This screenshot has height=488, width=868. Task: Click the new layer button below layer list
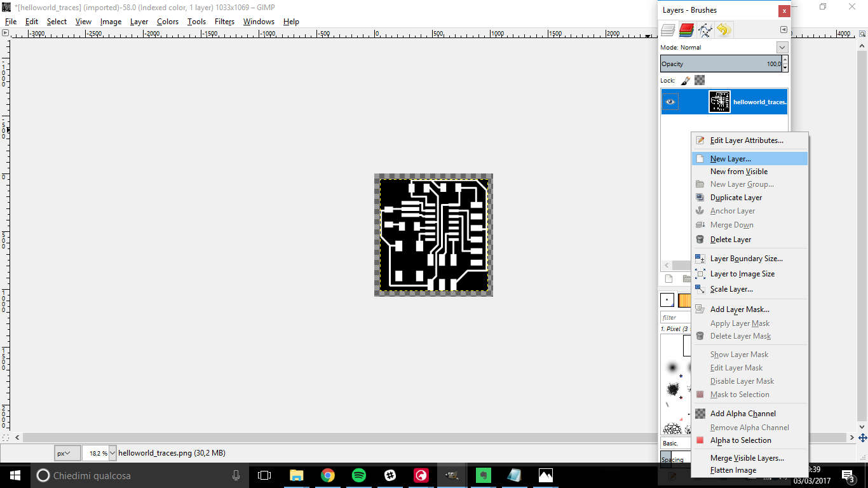[668, 279]
